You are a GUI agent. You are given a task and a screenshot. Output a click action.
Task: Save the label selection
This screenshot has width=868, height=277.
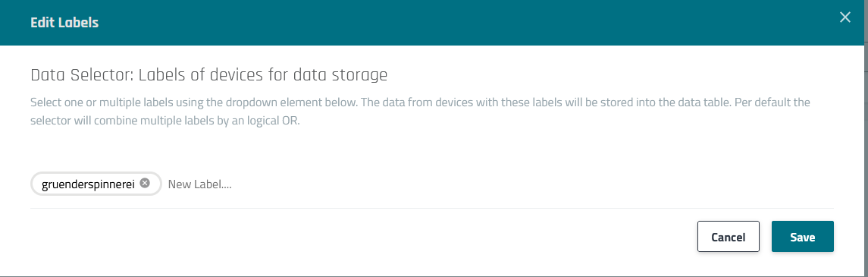coord(802,237)
